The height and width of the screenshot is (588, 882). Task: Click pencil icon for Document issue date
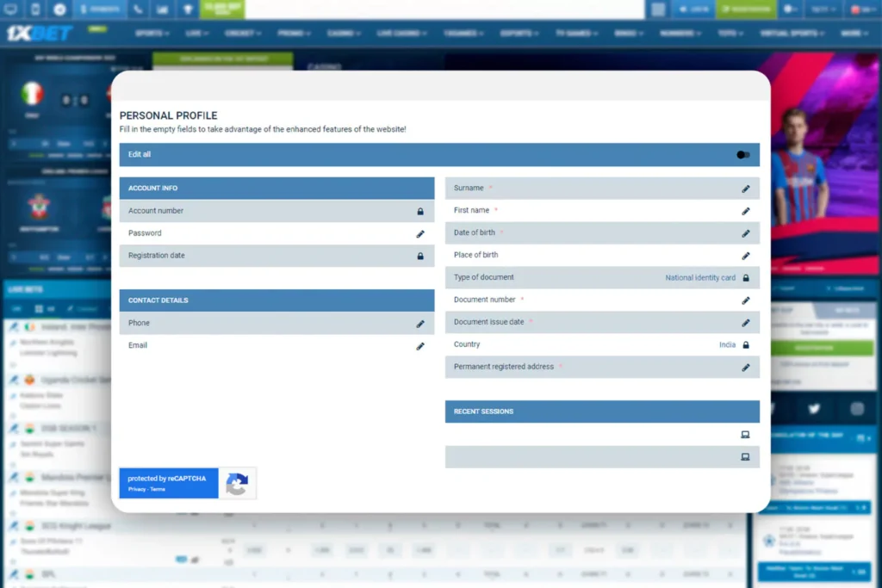coord(746,323)
